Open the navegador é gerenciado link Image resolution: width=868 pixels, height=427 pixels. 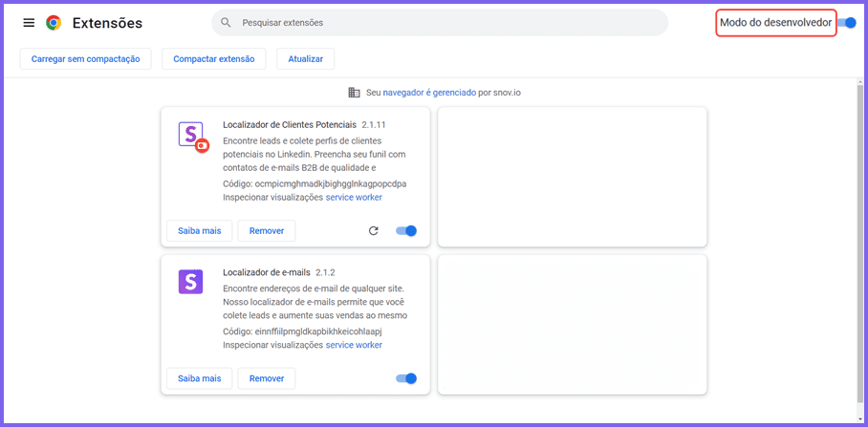click(x=428, y=93)
